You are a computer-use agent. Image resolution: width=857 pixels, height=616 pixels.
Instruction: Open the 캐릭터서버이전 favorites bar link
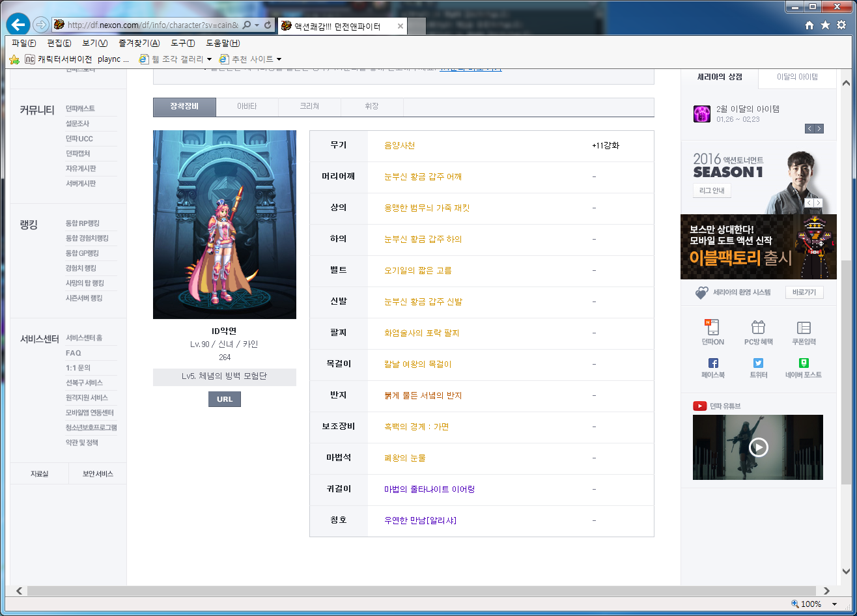(x=58, y=59)
